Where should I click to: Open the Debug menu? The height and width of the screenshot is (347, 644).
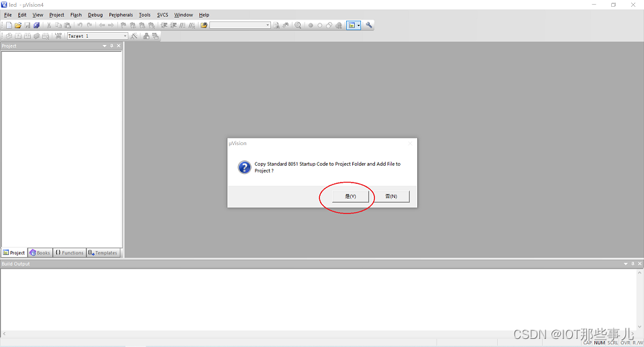(x=95, y=15)
